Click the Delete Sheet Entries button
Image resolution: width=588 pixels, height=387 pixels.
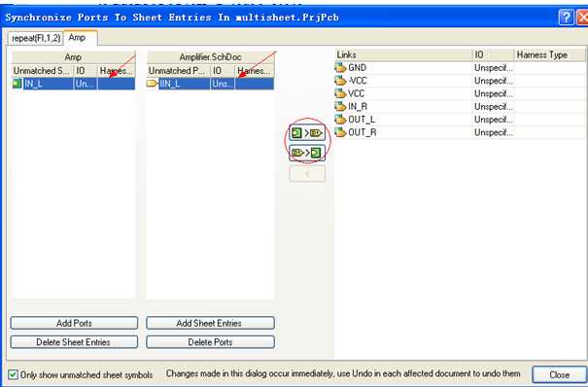[x=74, y=342]
